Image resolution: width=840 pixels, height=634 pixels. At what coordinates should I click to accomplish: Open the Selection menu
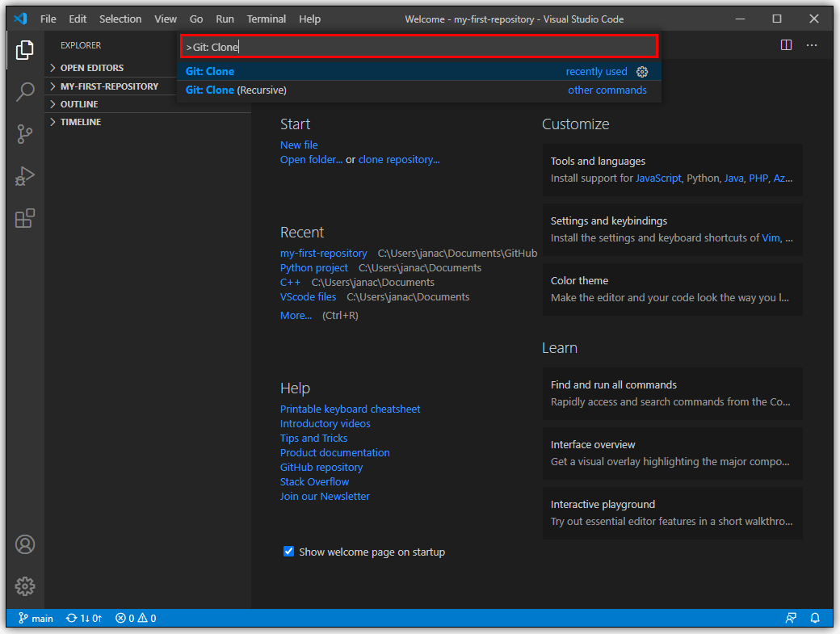[x=120, y=19]
